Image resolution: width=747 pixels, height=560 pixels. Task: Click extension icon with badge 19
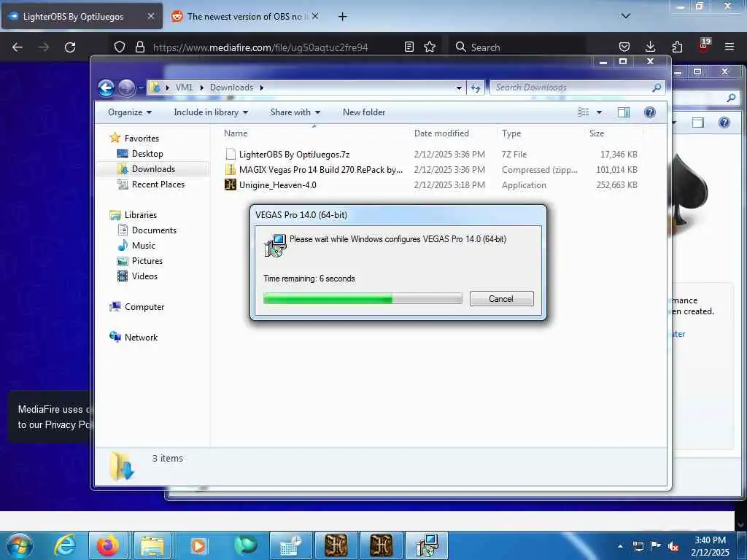click(704, 46)
